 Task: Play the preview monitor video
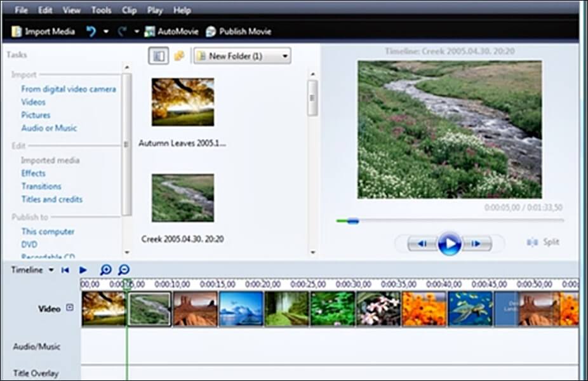(449, 244)
